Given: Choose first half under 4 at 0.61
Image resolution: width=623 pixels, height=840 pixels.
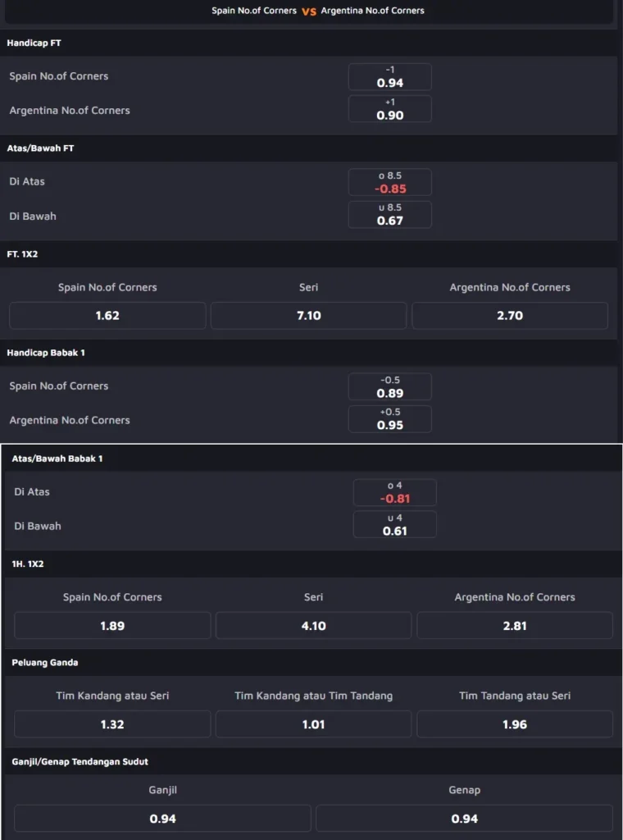Looking at the screenshot, I should pos(395,524).
